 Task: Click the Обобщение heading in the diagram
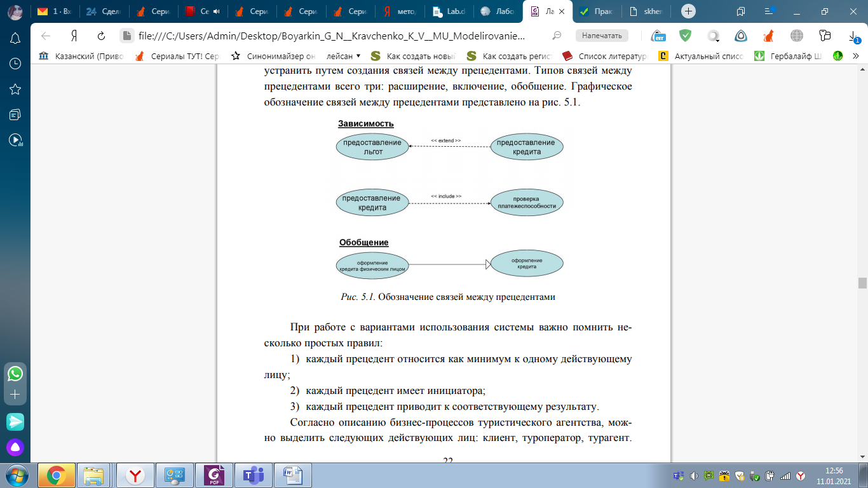(363, 243)
